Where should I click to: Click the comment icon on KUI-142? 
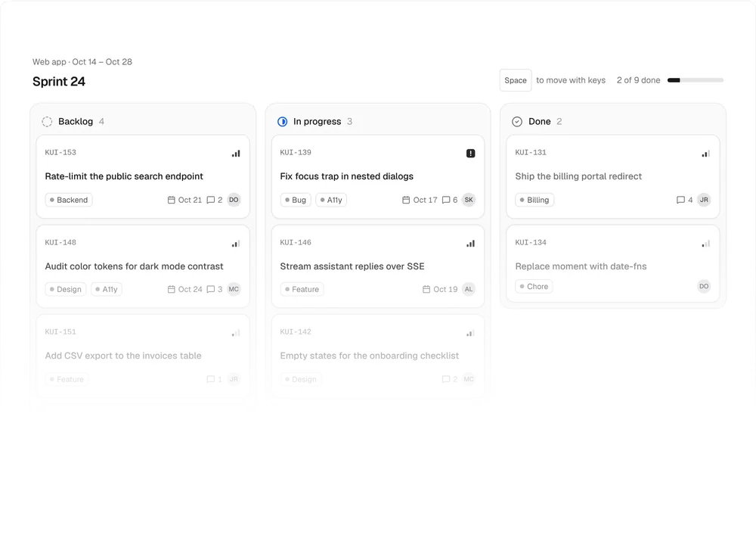coord(446,379)
